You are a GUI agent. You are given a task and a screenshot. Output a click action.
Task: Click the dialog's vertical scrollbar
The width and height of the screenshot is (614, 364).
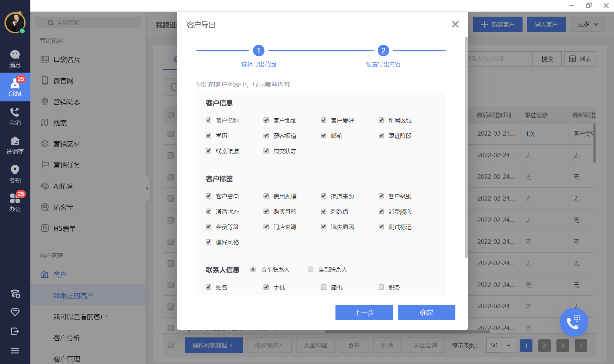point(466,147)
